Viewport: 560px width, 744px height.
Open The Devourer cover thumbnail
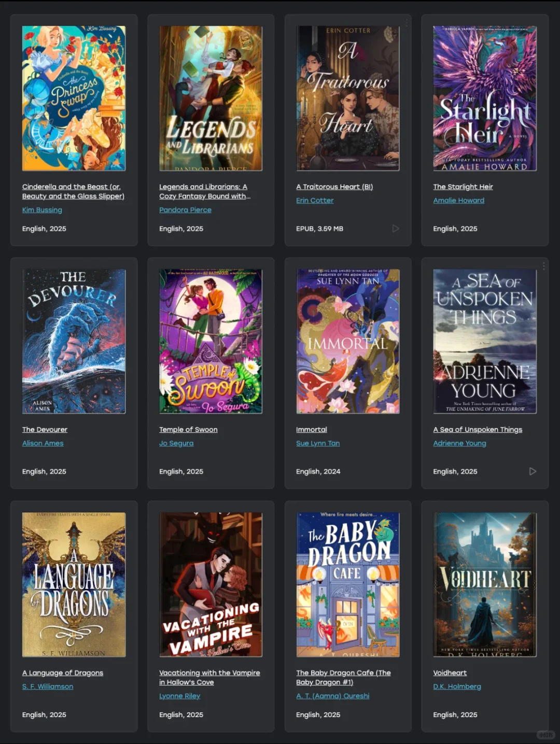pyautogui.click(x=74, y=341)
